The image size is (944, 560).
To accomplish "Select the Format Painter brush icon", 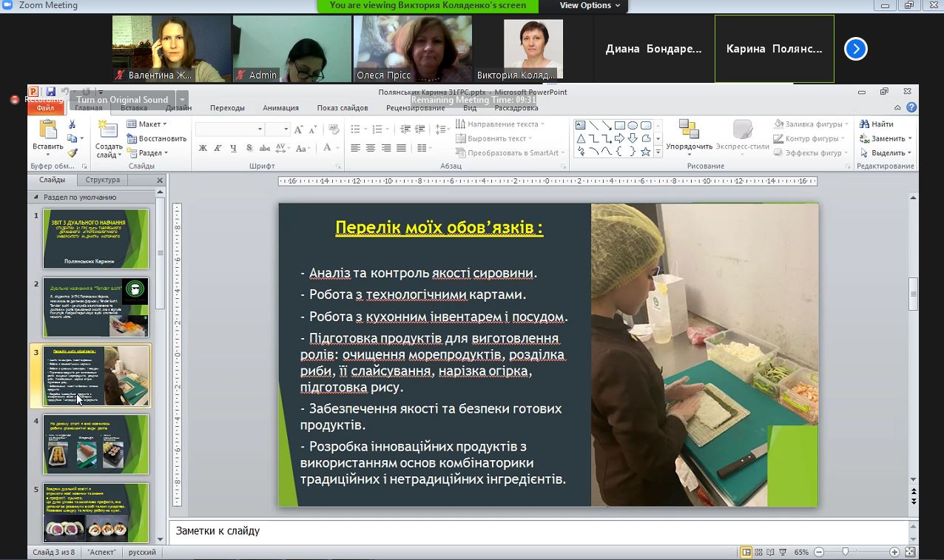I will (x=72, y=153).
